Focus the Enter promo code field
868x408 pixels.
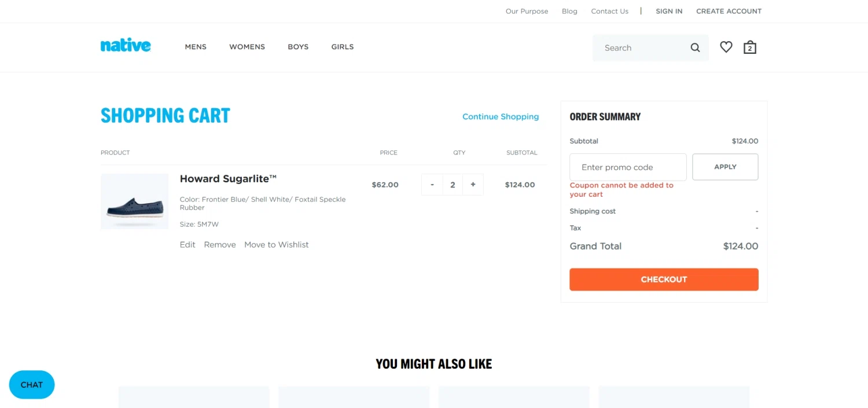coord(628,167)
